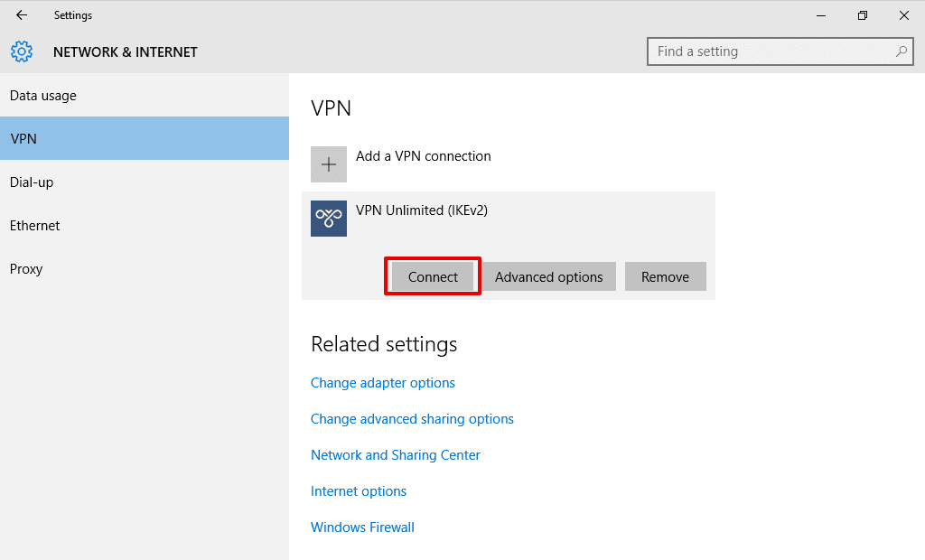Click the Find a setting search field
The width and height of the screenshot is (925, 560).
coord(772,51)
